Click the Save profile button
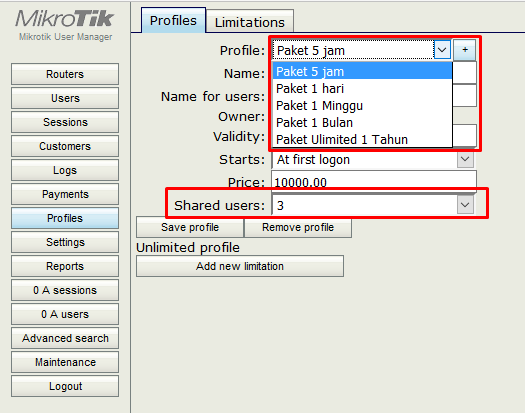Viewport: 525px width, 413px height. click(x=190, y=227)
